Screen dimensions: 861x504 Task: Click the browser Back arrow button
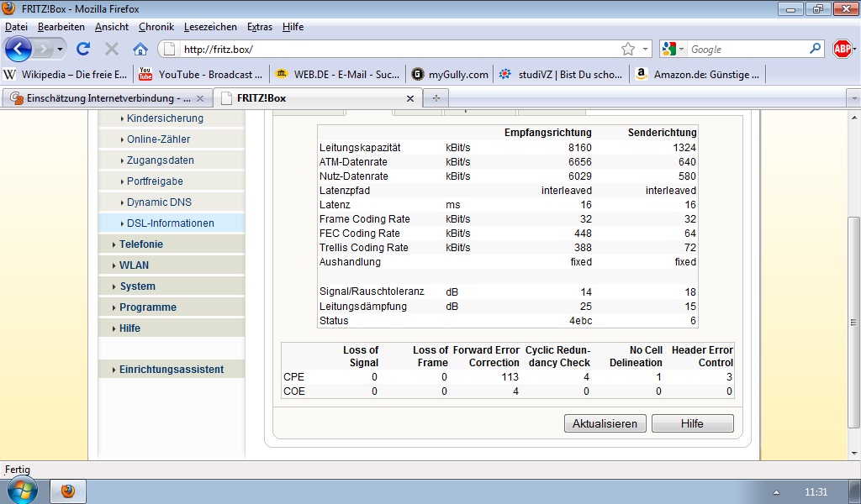(18, 49)
